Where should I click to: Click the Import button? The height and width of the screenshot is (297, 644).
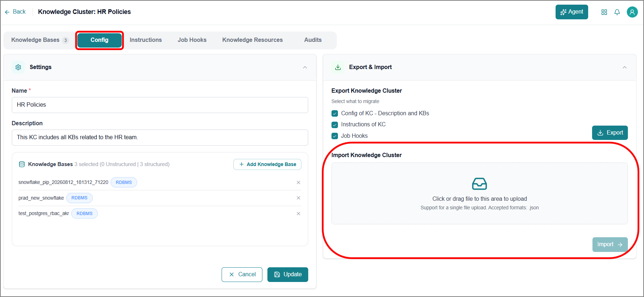[610, 244]
